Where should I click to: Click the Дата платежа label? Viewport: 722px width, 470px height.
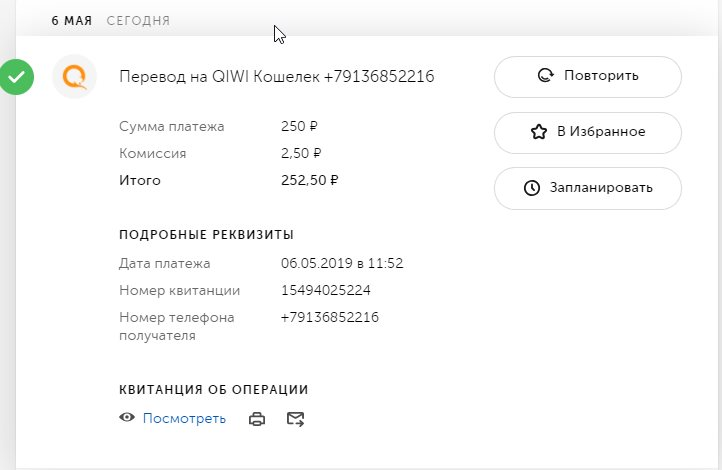coord(165,263)
